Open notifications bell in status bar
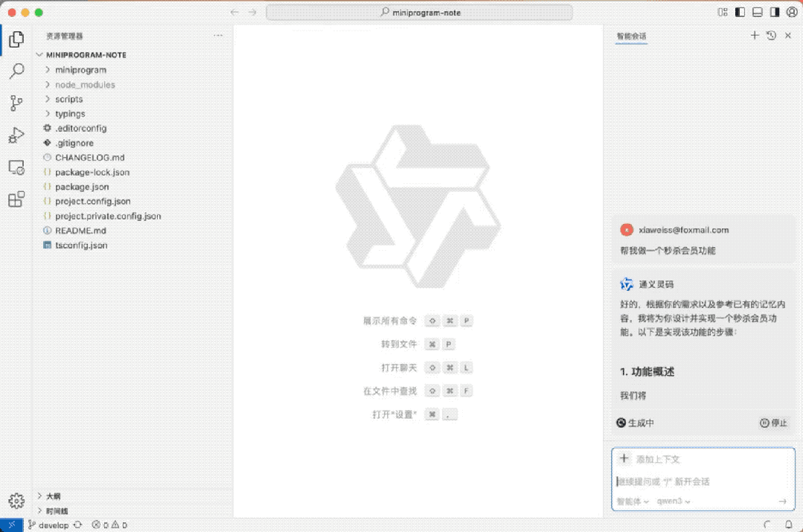Viewport: 803px width, 532px height. pyautogui.click(x=789, y=525)
